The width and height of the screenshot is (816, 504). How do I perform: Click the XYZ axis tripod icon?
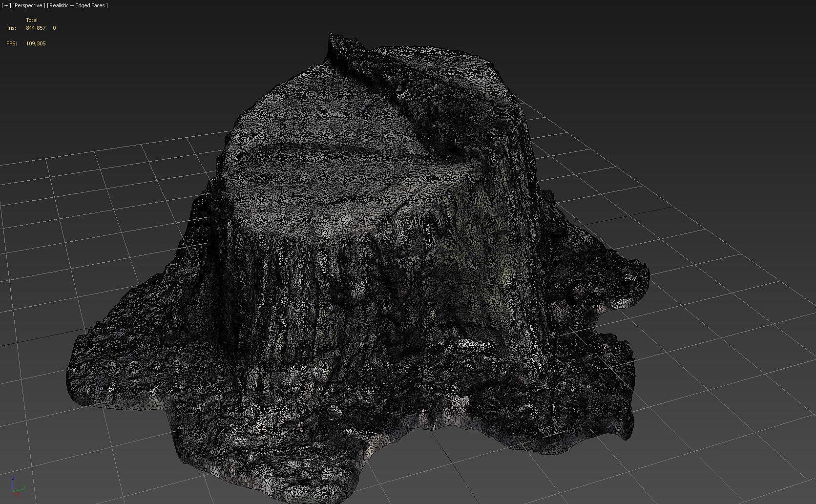[18, 486]
